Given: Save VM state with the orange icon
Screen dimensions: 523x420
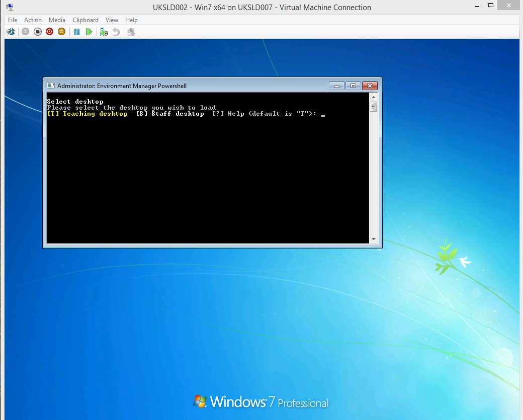Looking at the screenshot, I should [62, 32].
